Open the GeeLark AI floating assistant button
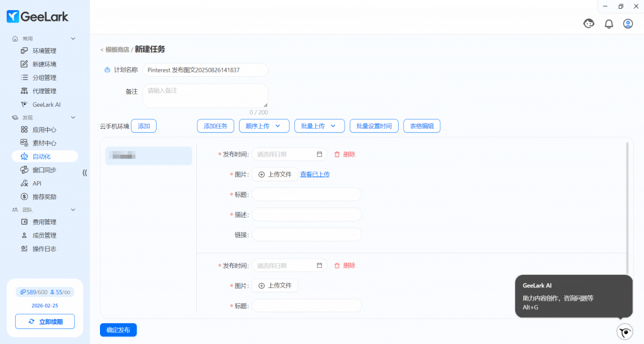The width and height of the screenshot is (644, 344). point(625,331)
